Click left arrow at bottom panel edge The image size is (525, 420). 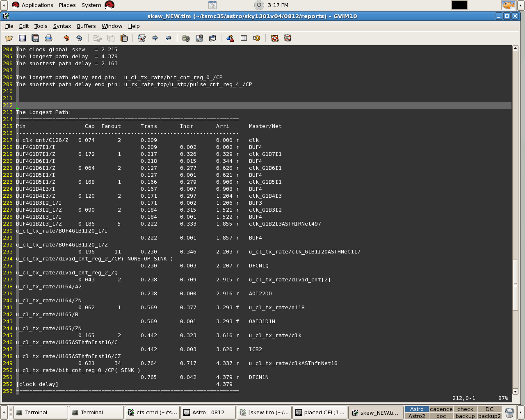(x=4, y=412)
